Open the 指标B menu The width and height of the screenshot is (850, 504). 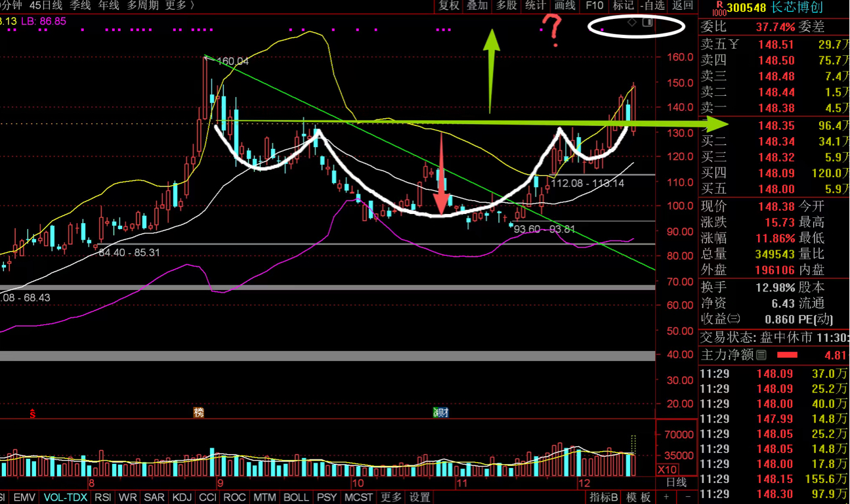pos(603,497)
